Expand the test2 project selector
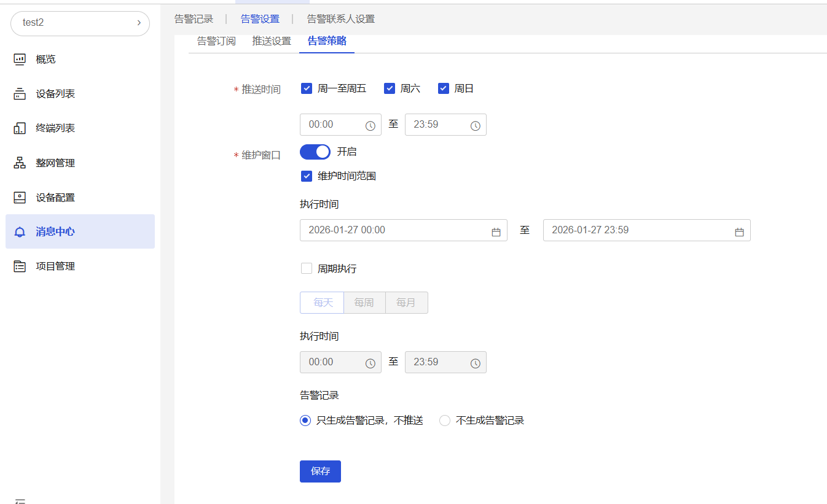This screenshot has width=827, height=504. click(80, 23)
